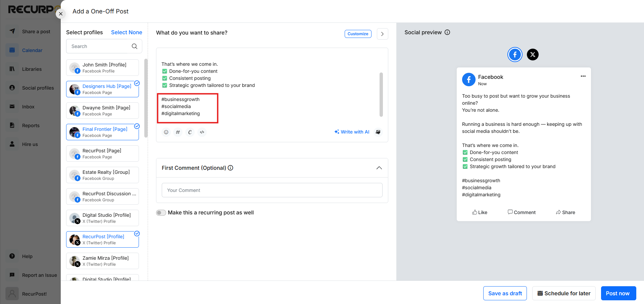Select John Smith [Profile] Facebook profile
This screenshot has width=644, height=304.
102,68
